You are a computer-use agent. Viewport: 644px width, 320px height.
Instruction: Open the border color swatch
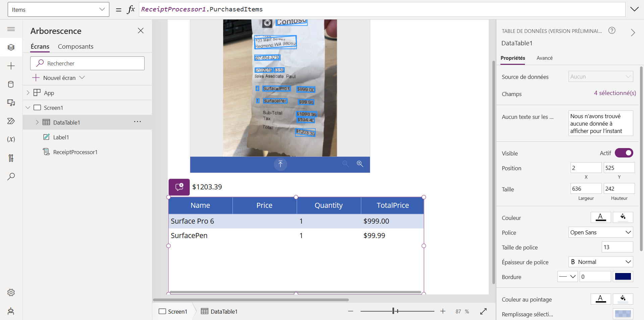point(623,277)
